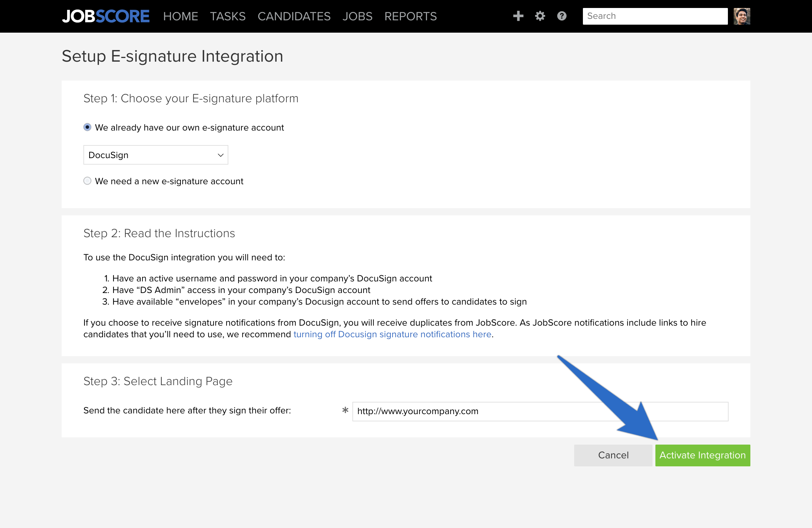This screenshot has height=528, width=812.
Task: Open the user profile avatar
Action: tap(742, 16)
